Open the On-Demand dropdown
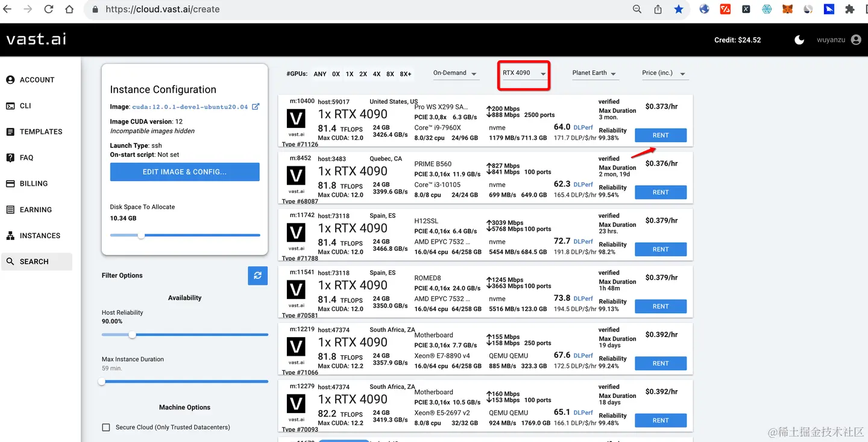868x442 pixels. tap(455, 73)
